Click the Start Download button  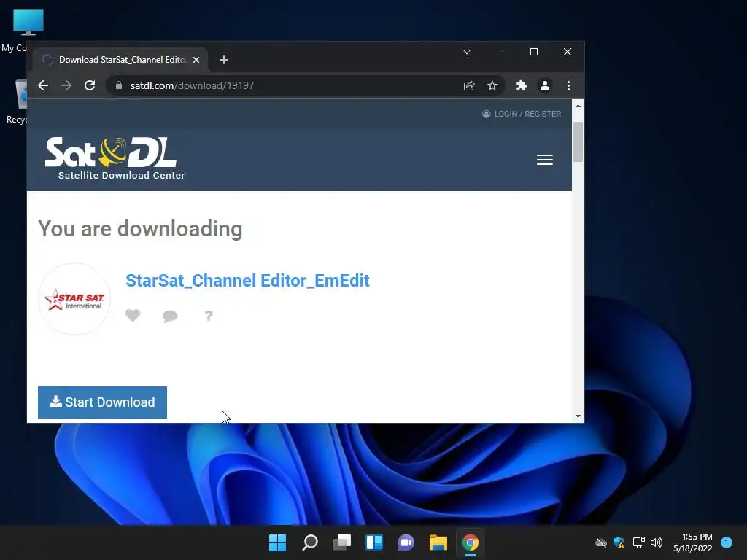102,402
